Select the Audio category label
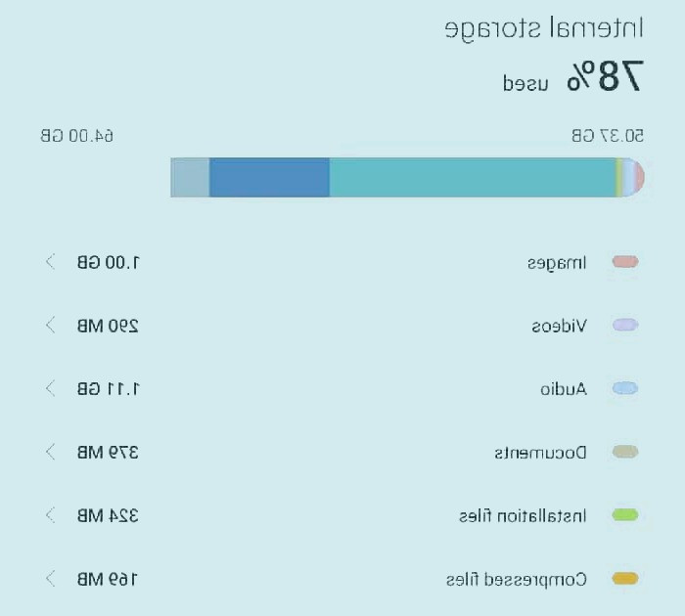 (564, 389)
